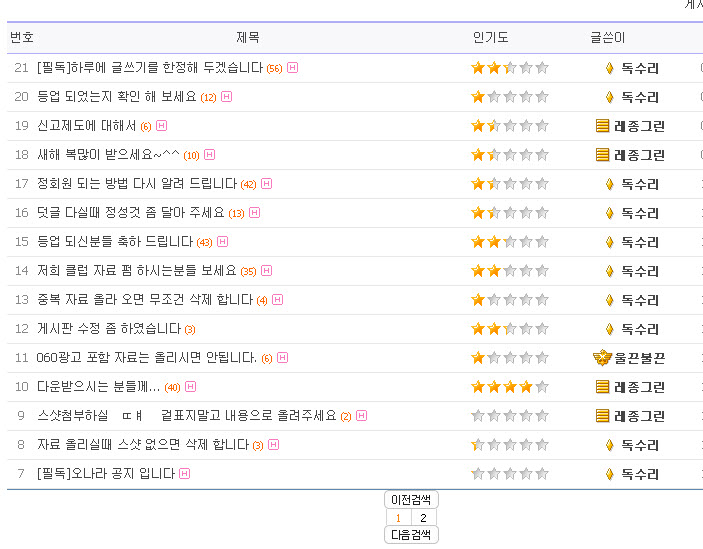Go to page 2 of the list

point(423,518)
